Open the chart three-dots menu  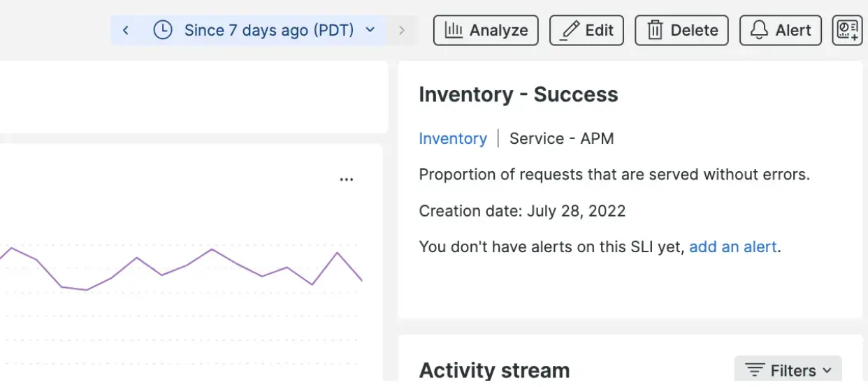click(x=346, y=180)
